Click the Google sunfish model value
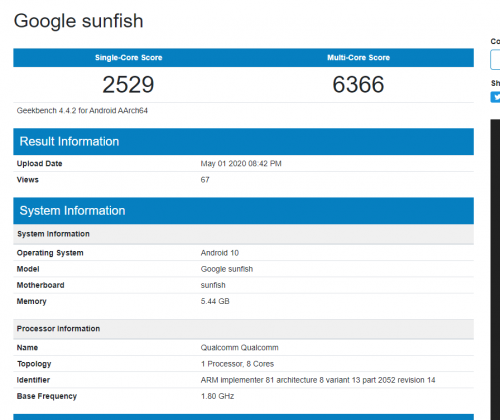500x420 pixels. pyautogui.click(x=227, y=269)
